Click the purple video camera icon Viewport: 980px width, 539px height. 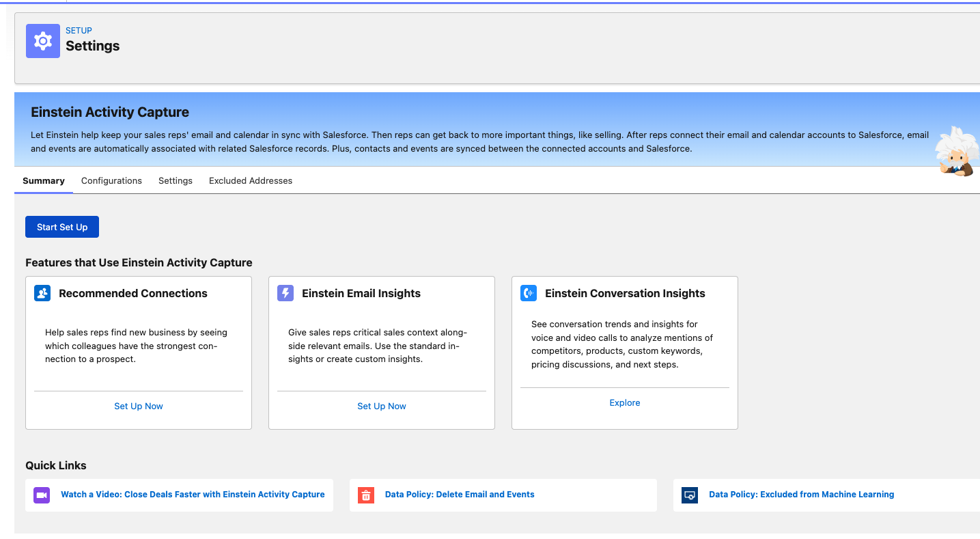42,495
